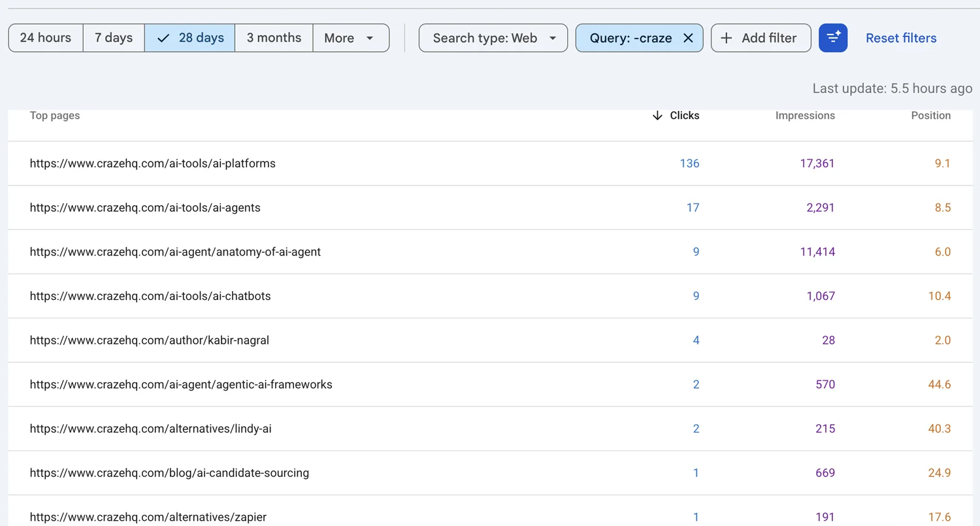
Task: Click the Last update: 5.5 hours ago text
Action: click(892, 89)
